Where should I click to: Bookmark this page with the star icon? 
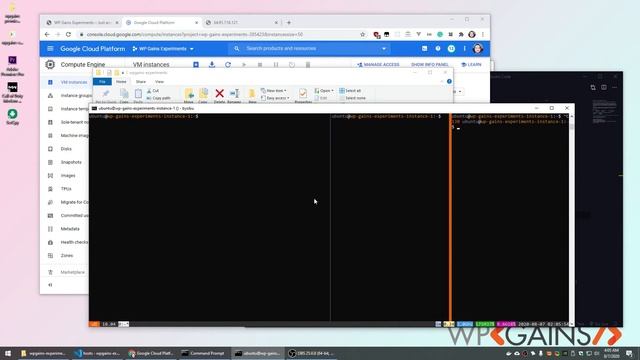pos(362,35)
